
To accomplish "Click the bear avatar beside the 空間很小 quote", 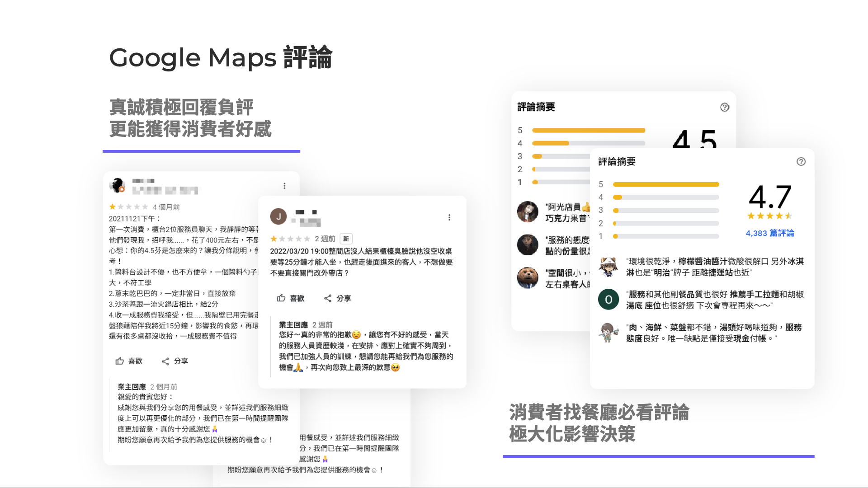I will pyautogui.click(x=528, y=278).
